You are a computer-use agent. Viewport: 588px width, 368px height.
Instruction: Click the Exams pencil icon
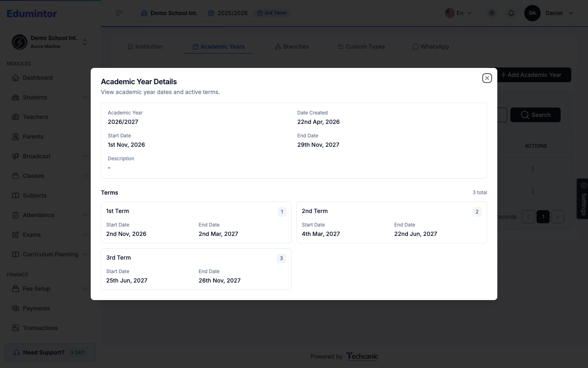tap(16, 235)
